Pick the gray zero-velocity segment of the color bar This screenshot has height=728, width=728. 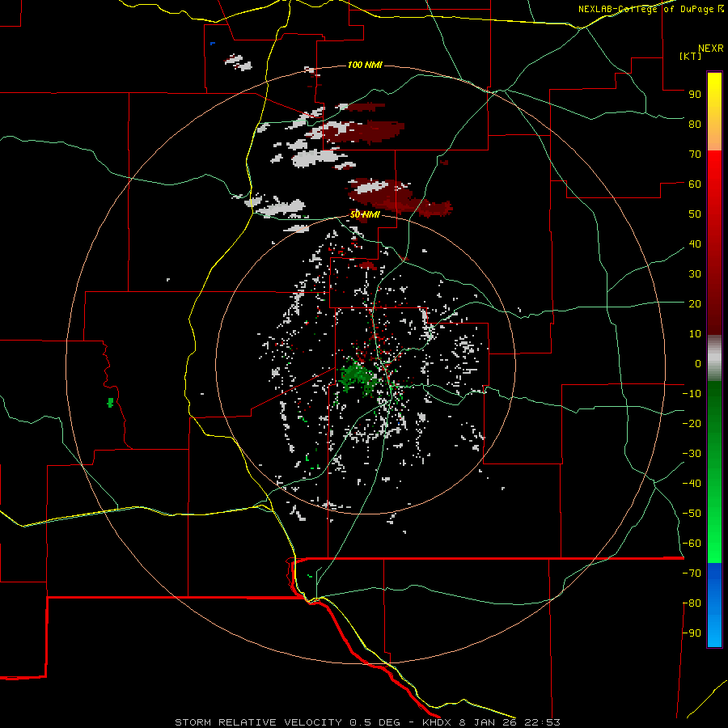(714, 358)
